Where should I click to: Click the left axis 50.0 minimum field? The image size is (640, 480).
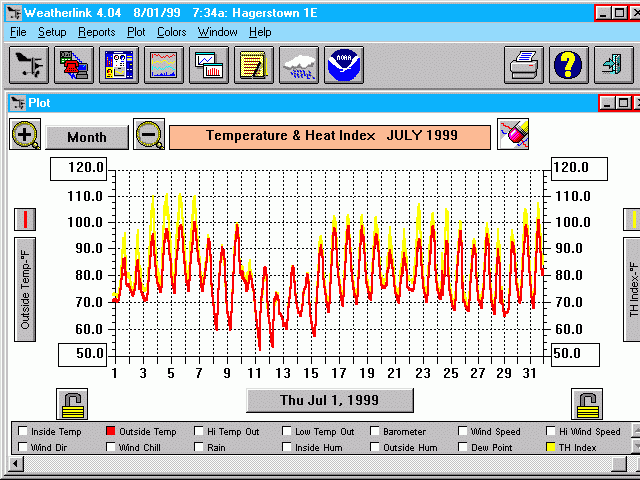[x=82, y=355]
